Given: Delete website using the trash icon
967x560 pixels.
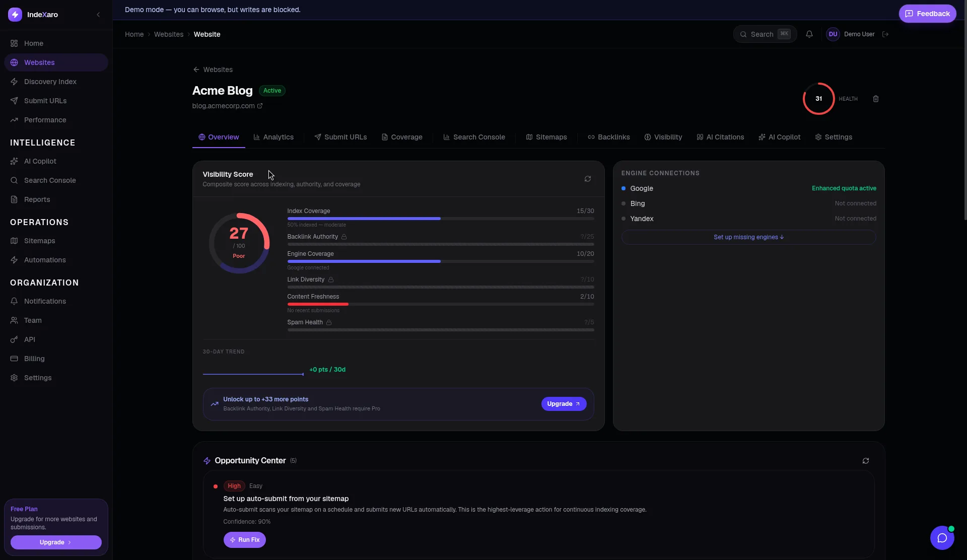Looking at the screenshot, I should 876,99.
